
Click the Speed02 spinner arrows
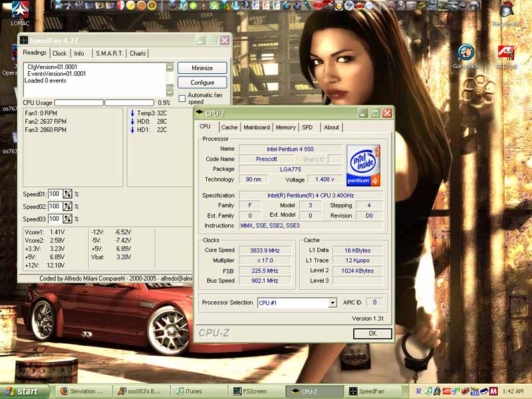point(67,207)
